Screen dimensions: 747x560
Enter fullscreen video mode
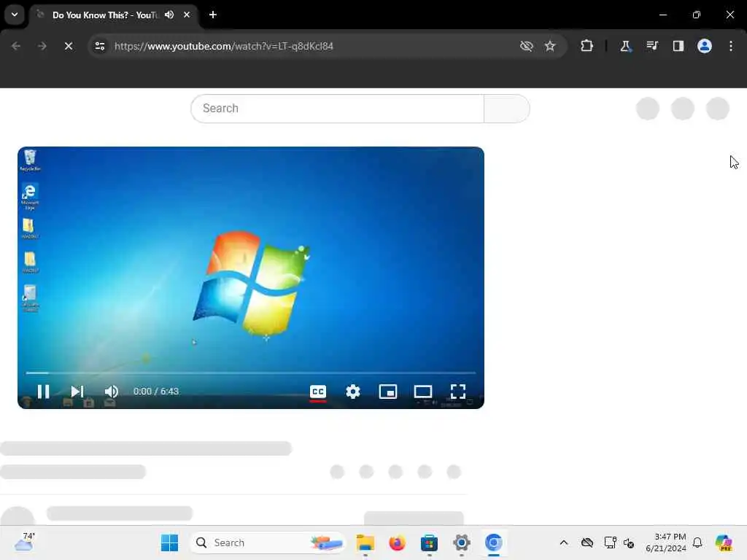click(x=458, y=392)
